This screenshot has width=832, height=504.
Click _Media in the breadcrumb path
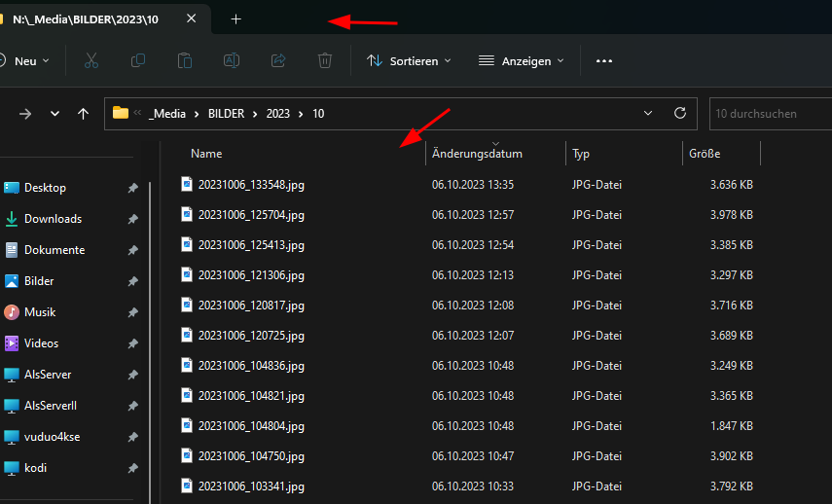tap(167, 114)
